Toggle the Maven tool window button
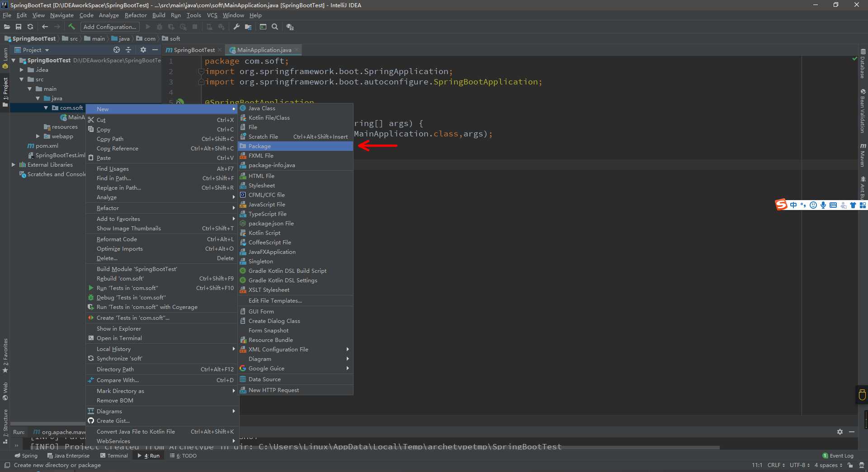The height and width of the screenshot is (472, 868). tap(863, 155)
